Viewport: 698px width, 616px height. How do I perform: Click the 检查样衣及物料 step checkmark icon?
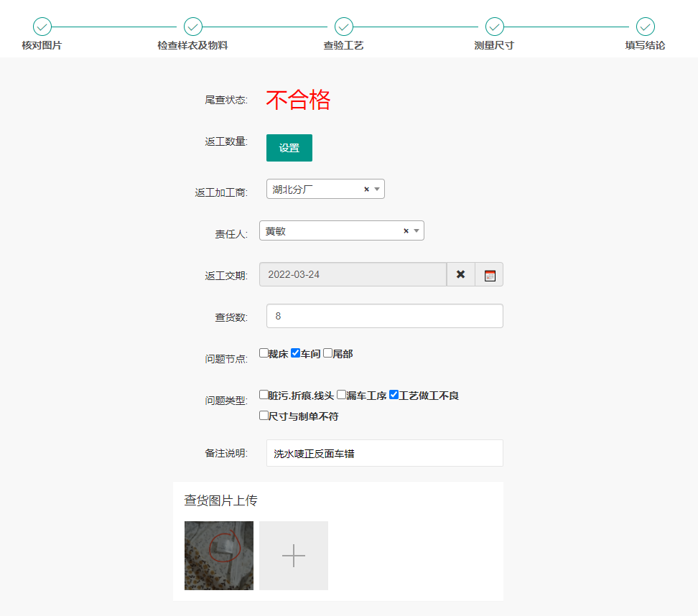[193, 27]
